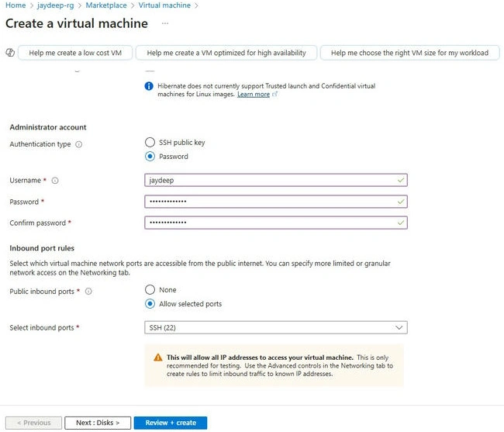The width and height of the screenshot is (504, 432).
Task: Click Next : Disks button
Action: 98,423
